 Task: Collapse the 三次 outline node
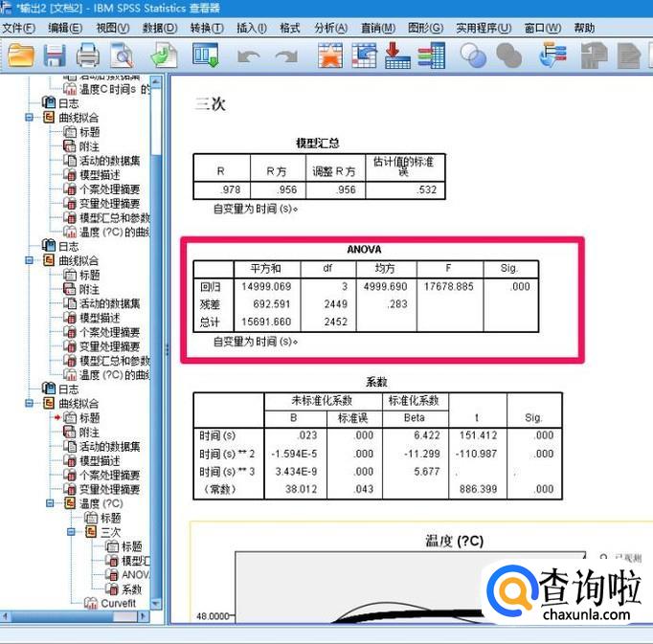tap(71, 532)
